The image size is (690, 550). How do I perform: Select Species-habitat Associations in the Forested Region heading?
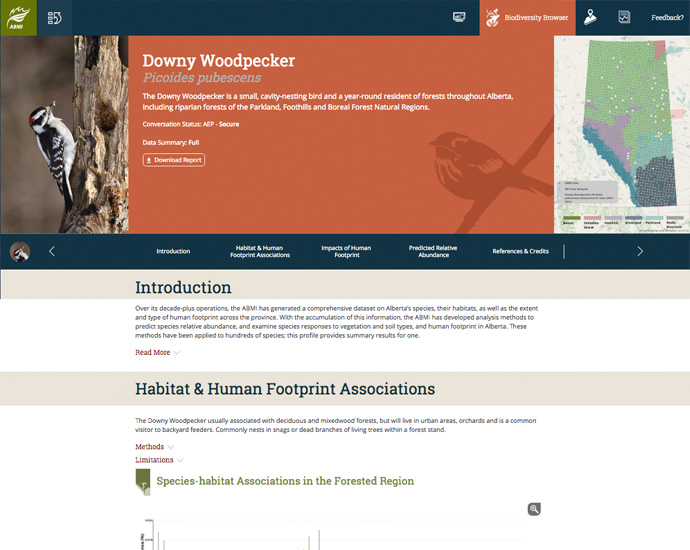tap(285, 481)
